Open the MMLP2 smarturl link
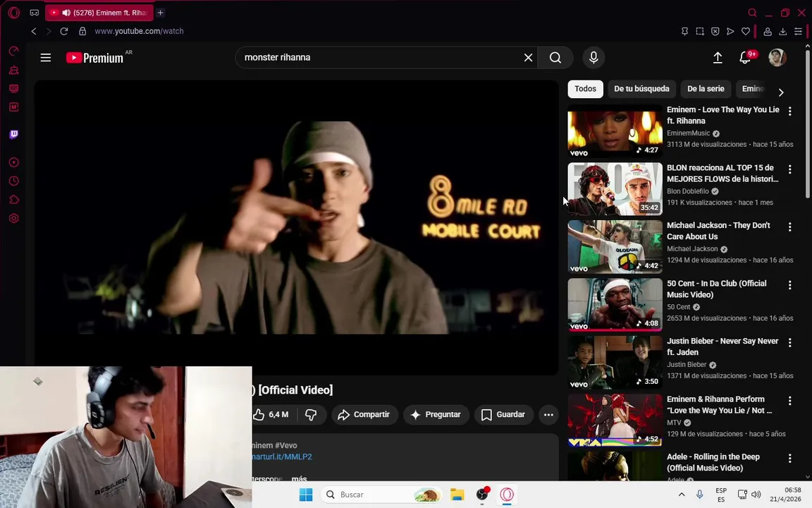Screen dimensions: 812x508 (x=282, y=456)
